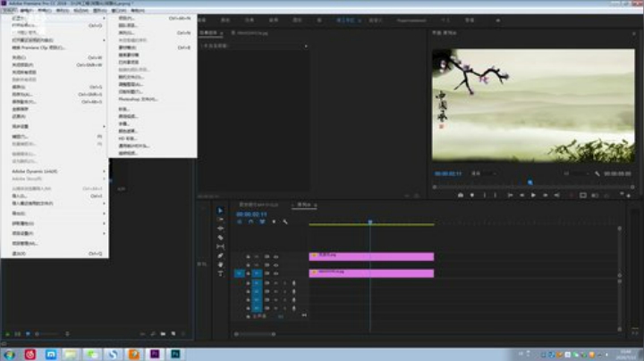Open playback resolution dropdown
This screenshot has width=644, height=361.
click(577, 173)
